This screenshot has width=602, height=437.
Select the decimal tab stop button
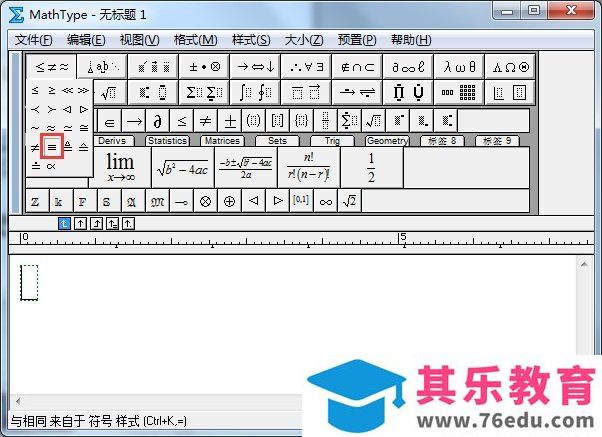128,223
